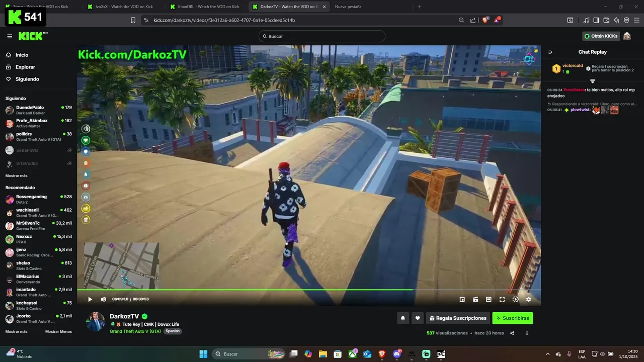Open the user profile avatar menu
This screenshot has width=644, height=362.
click(627, 36)
